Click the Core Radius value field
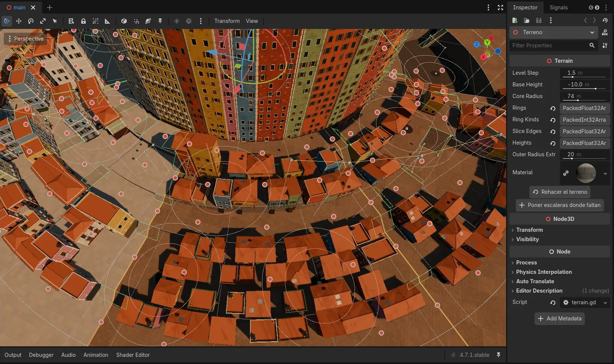This screenshot has width=614, height=364. coord(585,96)
